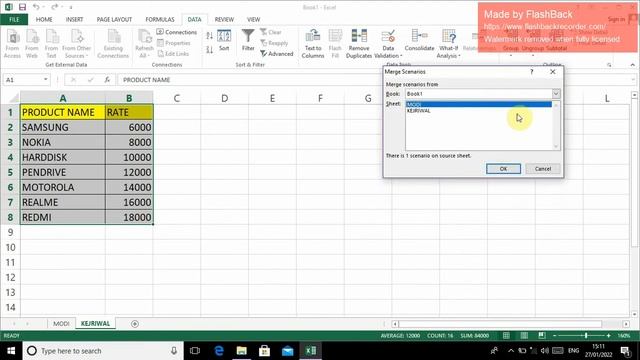
Task: Click zoom in plus button
Action: pos(609,336)
